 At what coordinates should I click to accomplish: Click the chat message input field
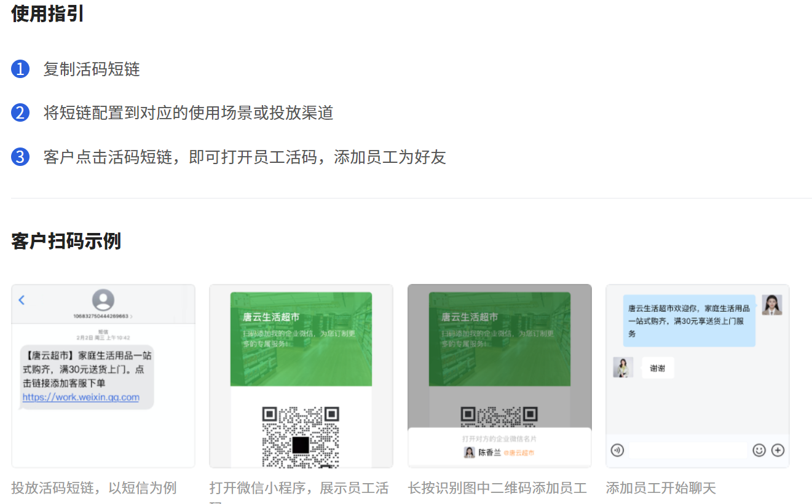coord(688,451)
